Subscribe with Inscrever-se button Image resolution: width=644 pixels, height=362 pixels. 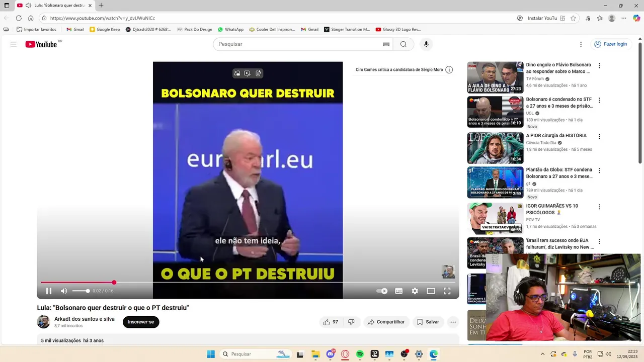point(141,322)
